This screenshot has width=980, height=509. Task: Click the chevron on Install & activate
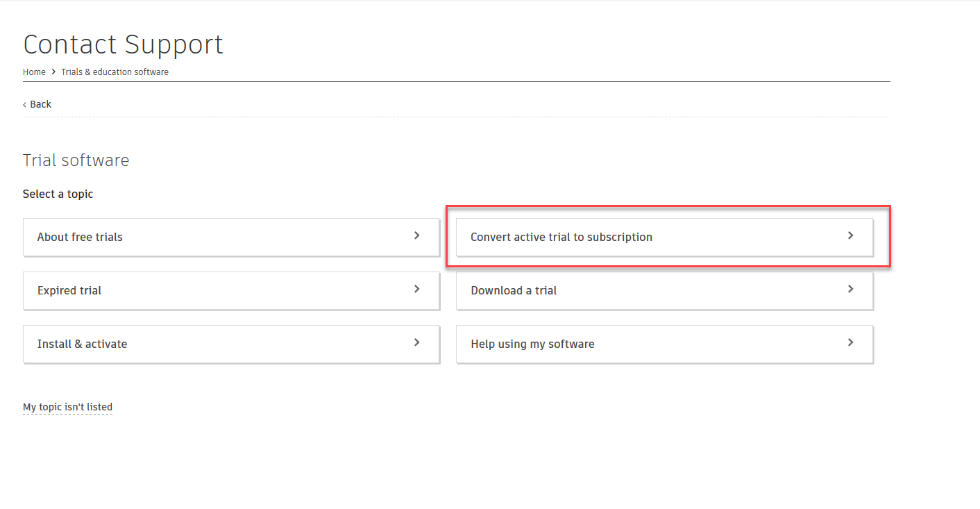(x=416, y=343)
